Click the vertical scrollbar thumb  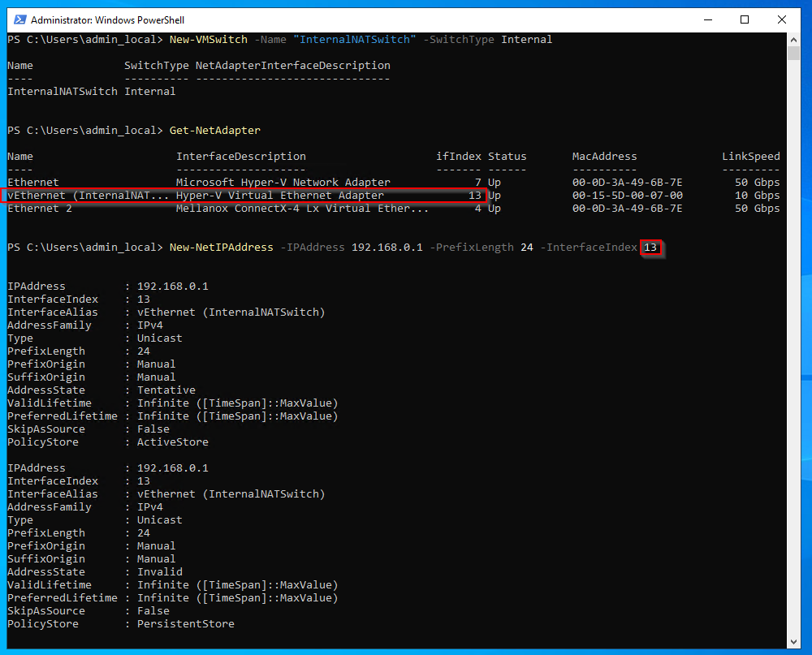coord(793,54)
